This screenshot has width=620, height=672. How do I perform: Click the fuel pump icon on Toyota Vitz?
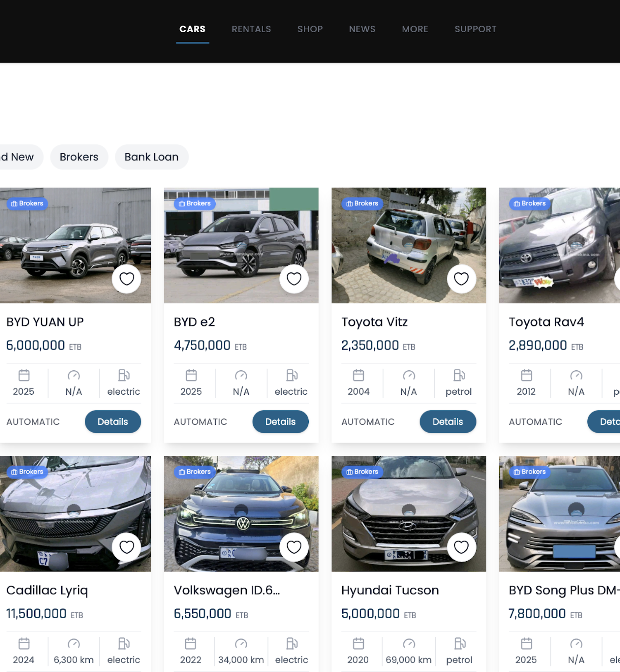(x=459, y=375)
